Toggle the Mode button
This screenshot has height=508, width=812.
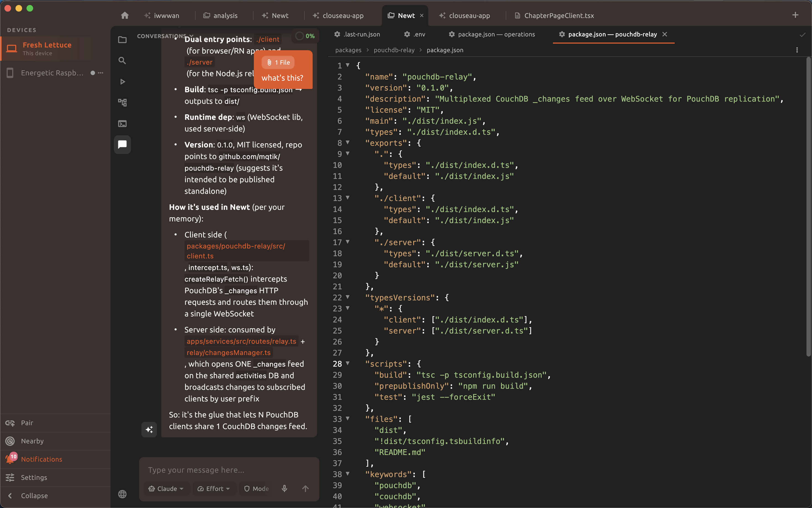click(x=256, y=488)
